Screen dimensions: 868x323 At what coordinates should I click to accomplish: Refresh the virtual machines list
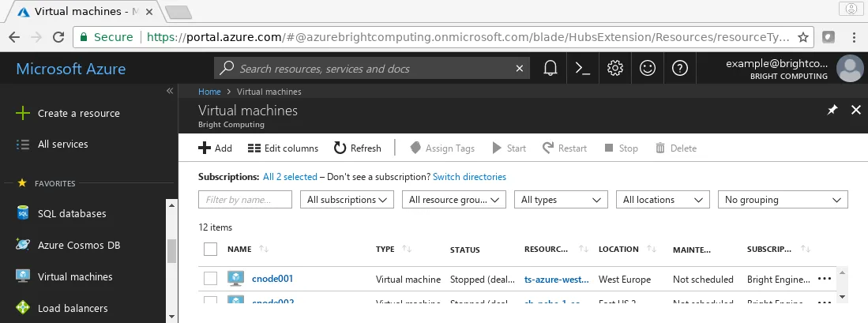pyautogui.click(x=358, y=148)
